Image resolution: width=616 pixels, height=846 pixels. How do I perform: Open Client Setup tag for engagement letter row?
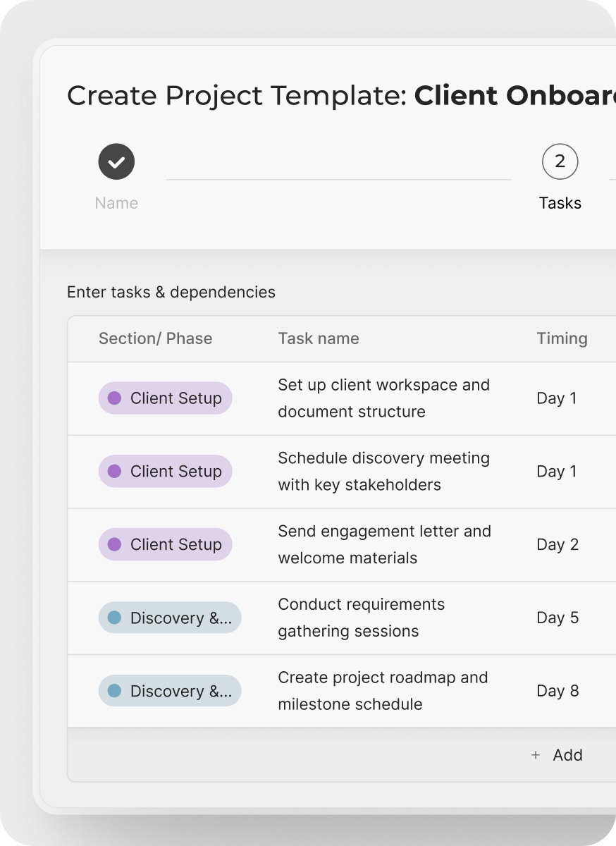(165, 545)
